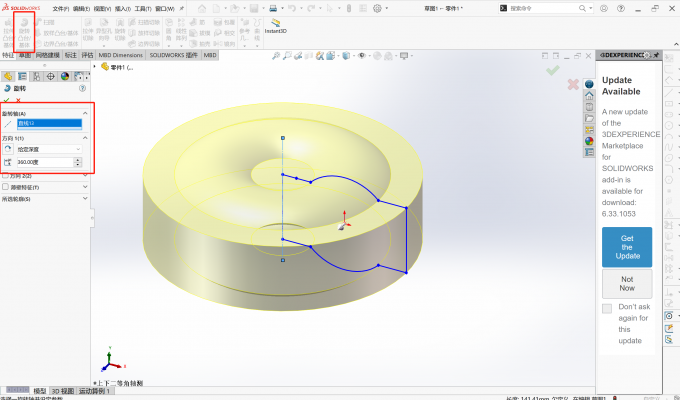Viewport: 680px width, 400px height.
Task: Click the Home icon in title toolbar
Action: tap(202, 8)
